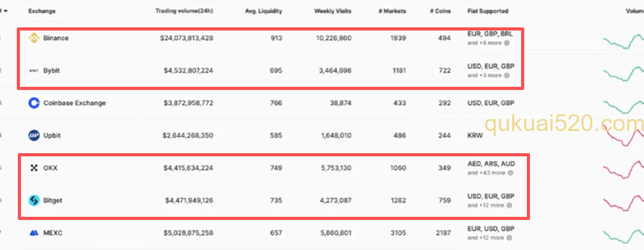The height and width of the screenshot is (250, 644).
Task: Open the Coinbase Exchange link
Action: (x=75, y=103)
